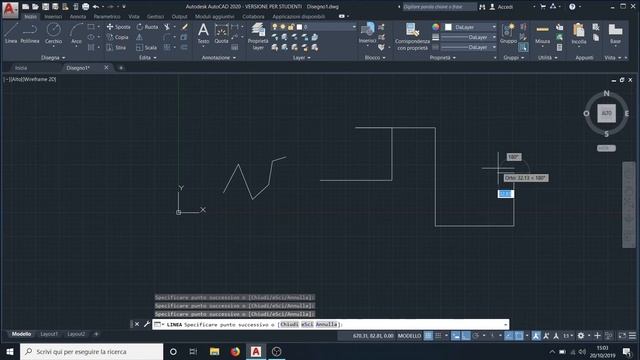The image size is (640, 360).
Task: Open the Inserisci ribbon tab
Action: pos(53,17)
